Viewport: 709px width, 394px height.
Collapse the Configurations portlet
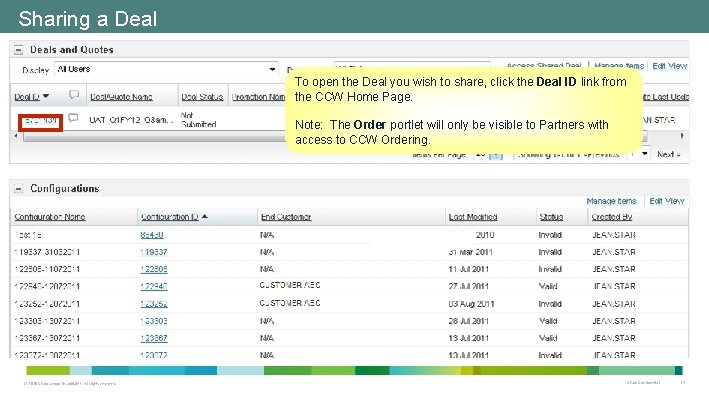click(x=18, y=189)
